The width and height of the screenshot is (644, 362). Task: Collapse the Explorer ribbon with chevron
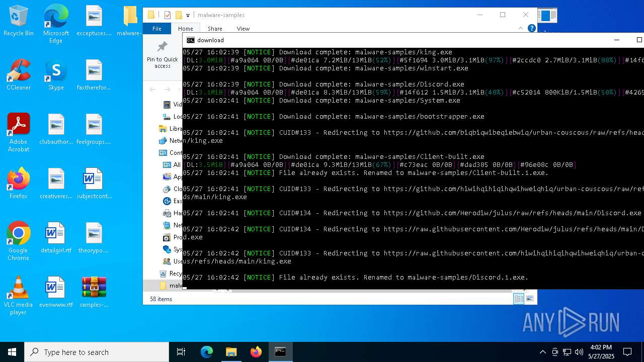pyautogui.click(x=520, y=28)
